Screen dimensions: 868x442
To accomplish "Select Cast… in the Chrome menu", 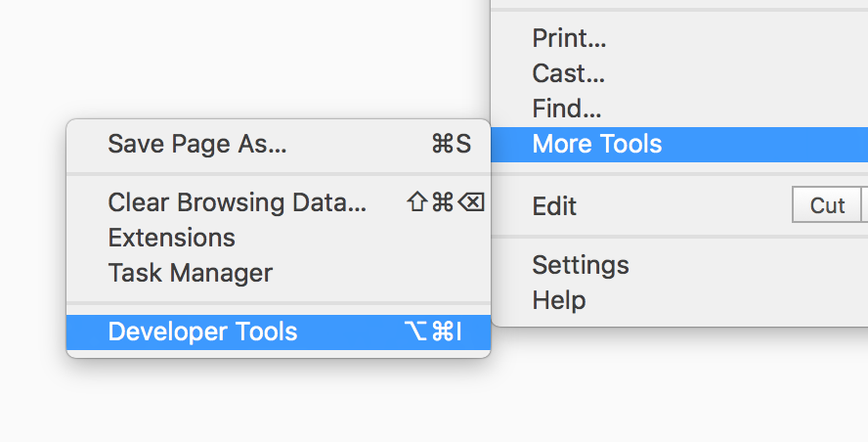I will 679,73.
